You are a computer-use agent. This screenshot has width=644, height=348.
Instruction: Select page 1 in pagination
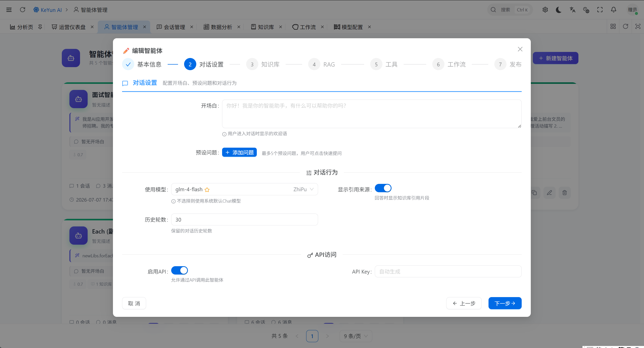(312, 336)
